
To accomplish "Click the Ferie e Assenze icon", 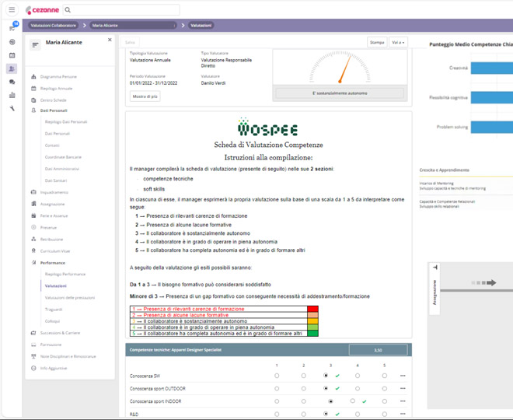I will point(33,215).
